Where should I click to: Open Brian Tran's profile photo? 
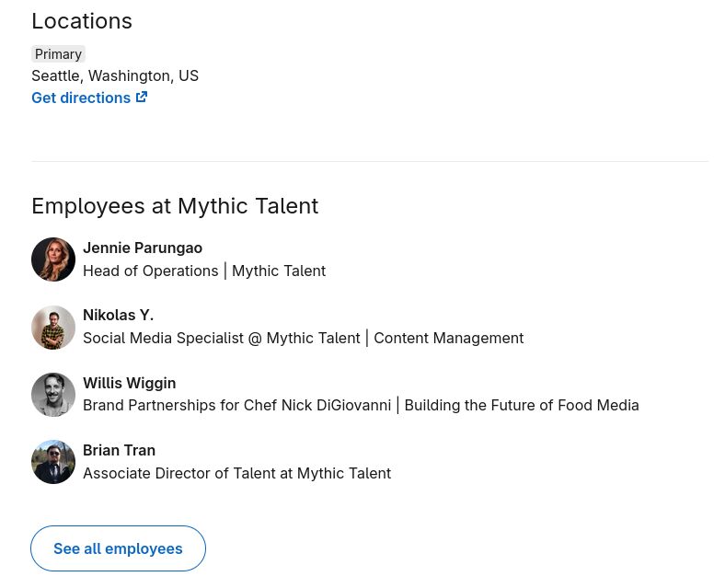point(53,462)
